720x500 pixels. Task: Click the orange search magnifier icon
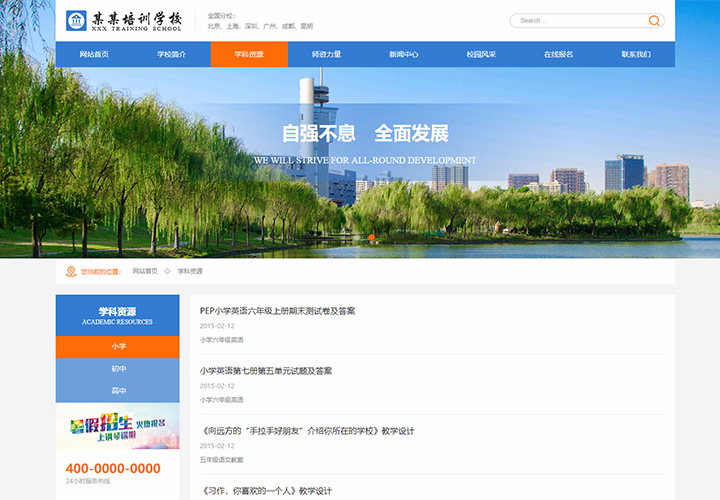(x=654, y=21)
